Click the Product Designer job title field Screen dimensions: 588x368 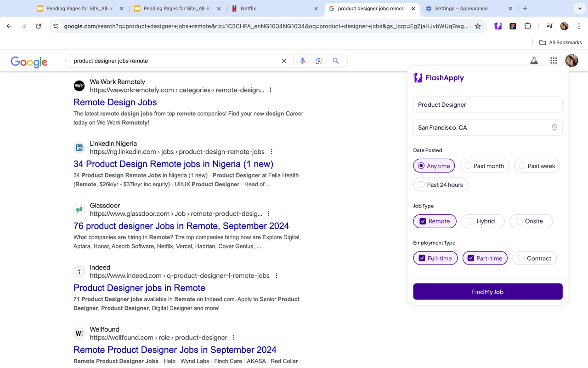488,104
